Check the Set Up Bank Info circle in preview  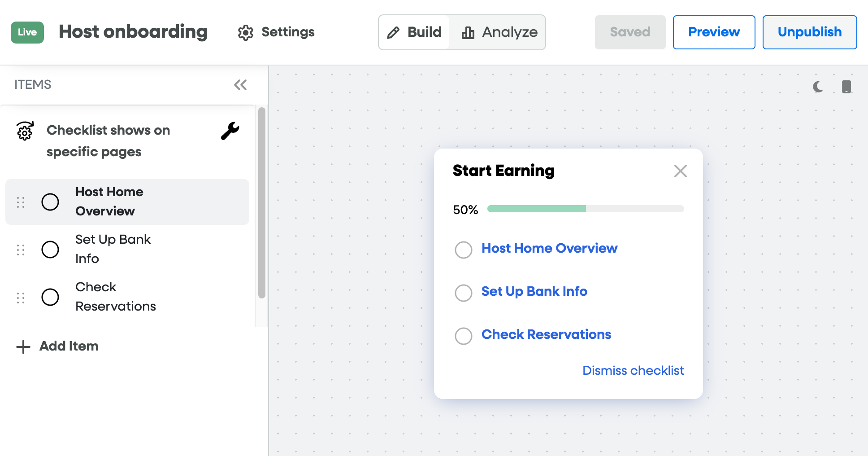pos(463,293)
